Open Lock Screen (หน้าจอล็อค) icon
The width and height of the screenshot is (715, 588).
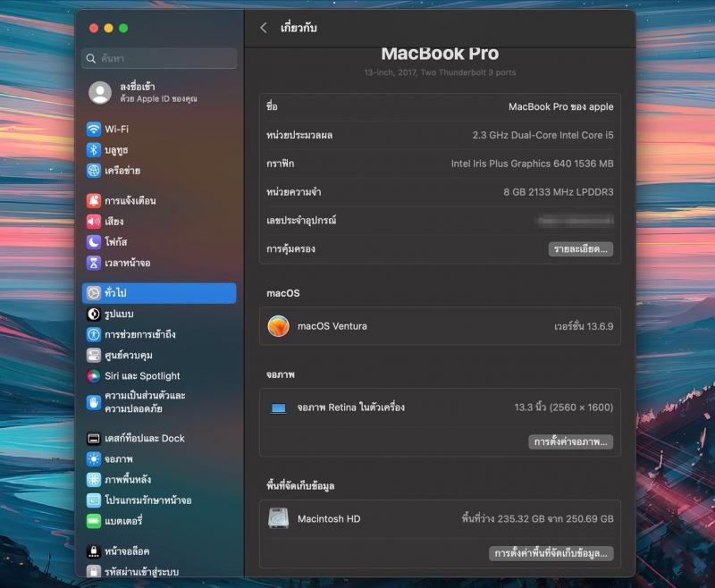pos(94,551)
